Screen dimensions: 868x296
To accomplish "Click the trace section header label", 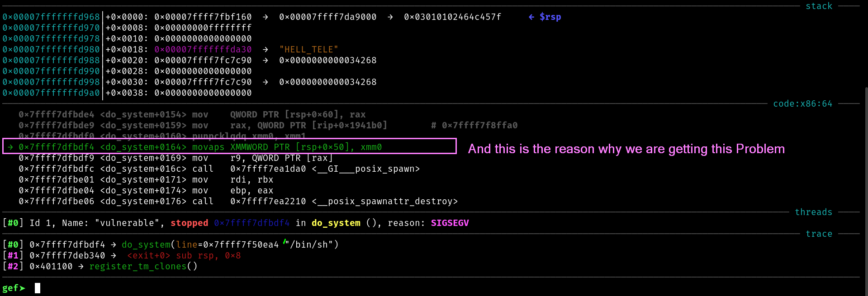I will tap(819, 234).
